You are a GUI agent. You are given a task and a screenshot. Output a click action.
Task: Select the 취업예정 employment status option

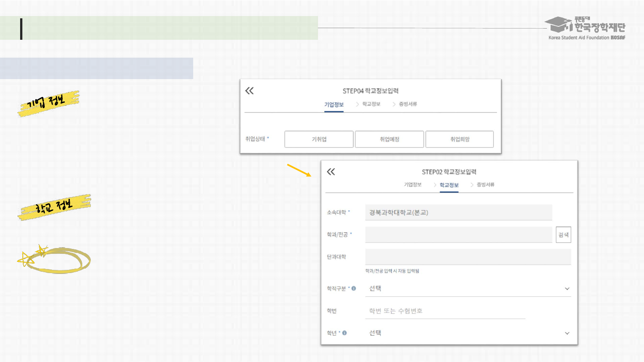point(389,139)
